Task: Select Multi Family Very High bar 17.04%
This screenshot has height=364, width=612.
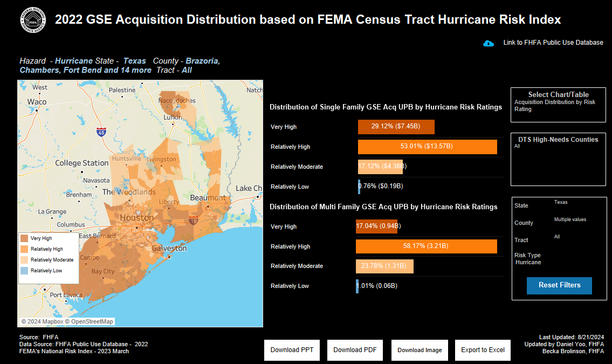Action: coord(376,226)
